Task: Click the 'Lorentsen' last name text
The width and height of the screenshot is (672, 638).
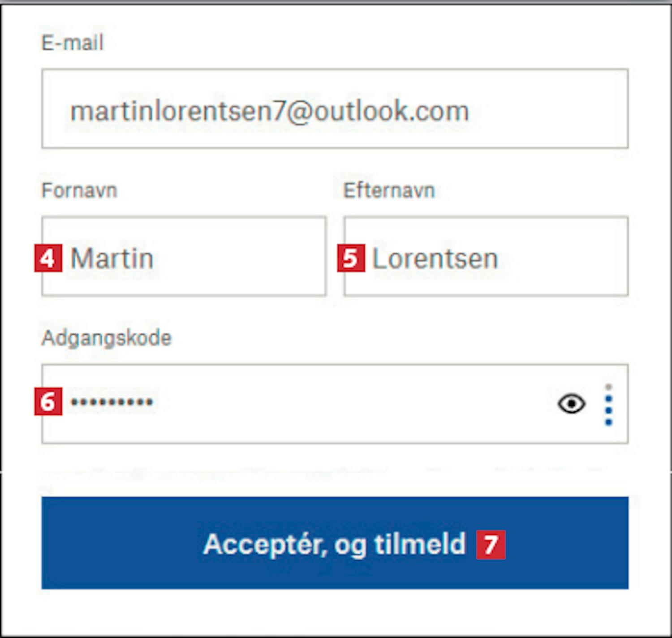Action: point(435,259)
